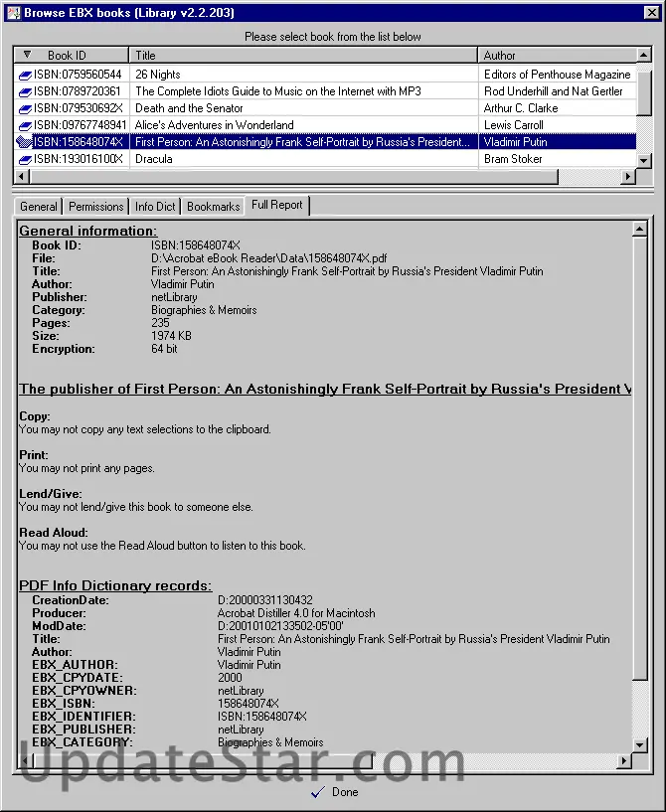
Task: Sort list by Book ID column header
Action: [x=71, y=55]
